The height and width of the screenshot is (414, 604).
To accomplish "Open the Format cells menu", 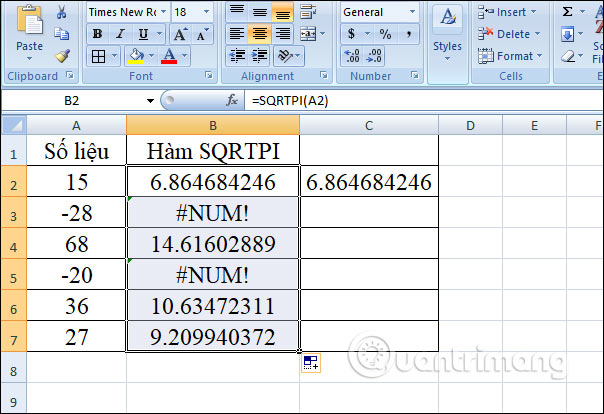I will point(510,56).
